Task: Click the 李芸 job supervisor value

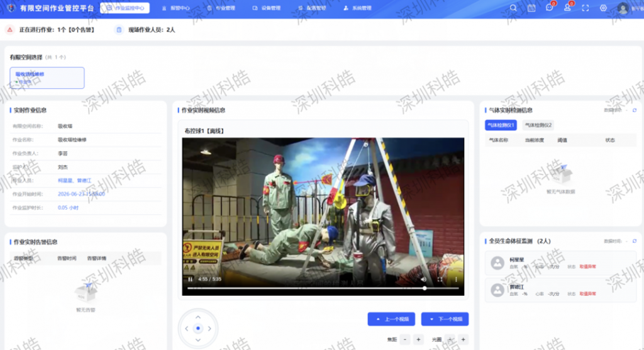Action: [62, 154]
